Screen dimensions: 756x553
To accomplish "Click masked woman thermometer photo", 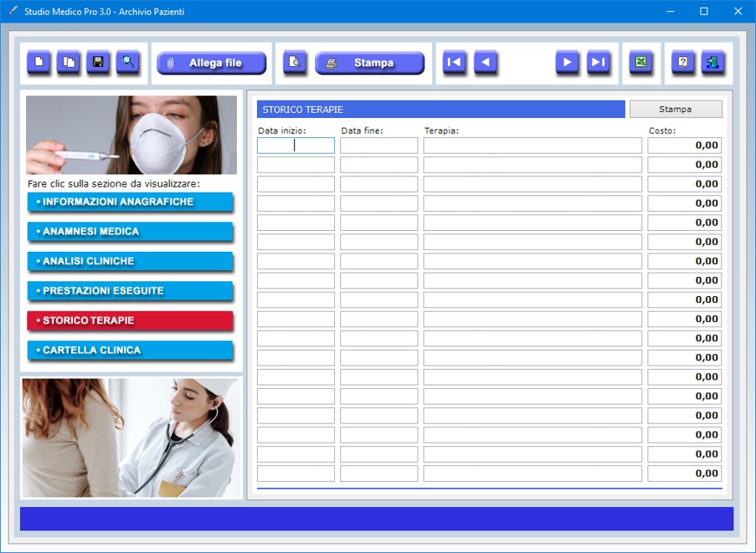I will coord(131,135).
